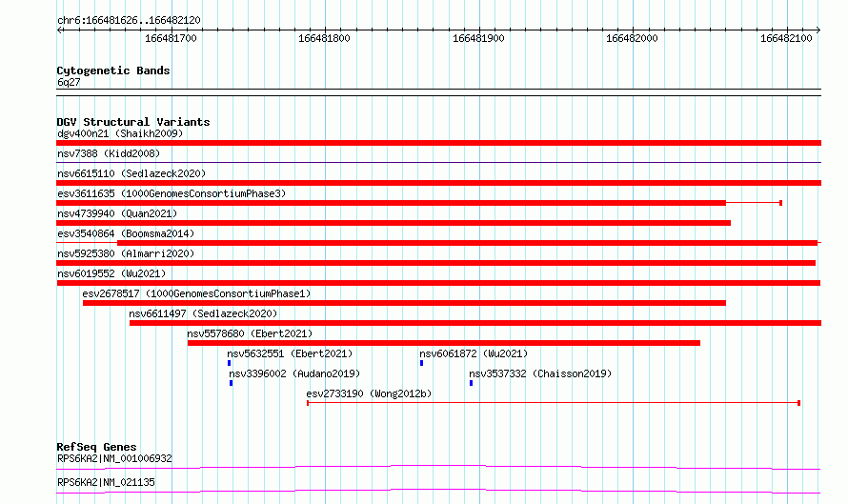
Task: Click ruler coordinate 166481700
Action: (171, 38)
